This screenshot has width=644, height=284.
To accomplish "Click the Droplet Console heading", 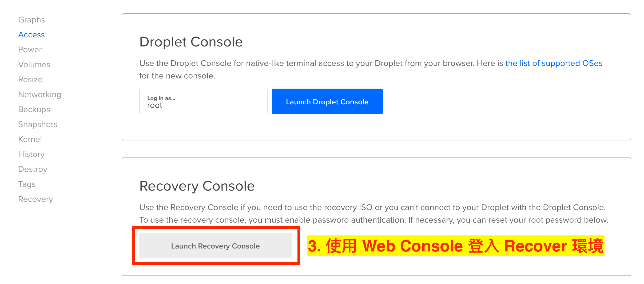I will pyautogui.click(x=191, y=42).
